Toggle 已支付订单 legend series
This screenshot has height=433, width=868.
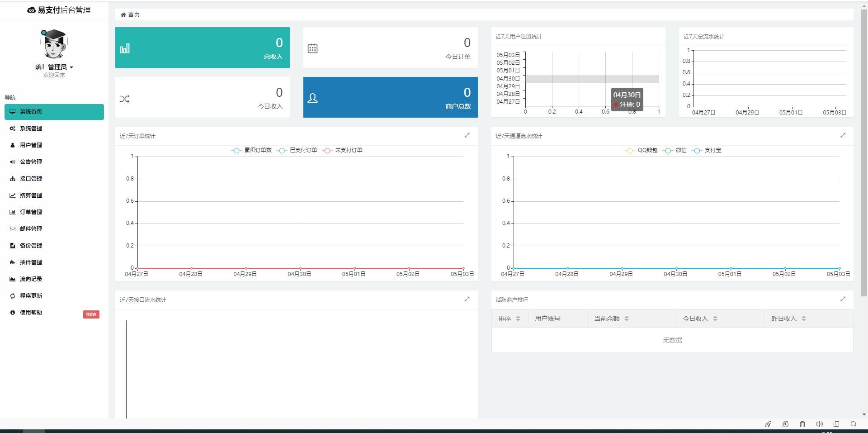click(297, 150)
